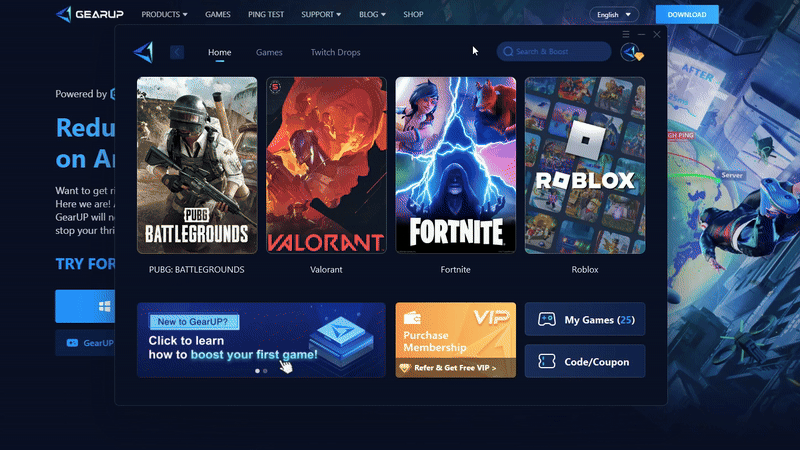800x450 pixels.
Task: Open the English language selector
Action: pos(614,15)
